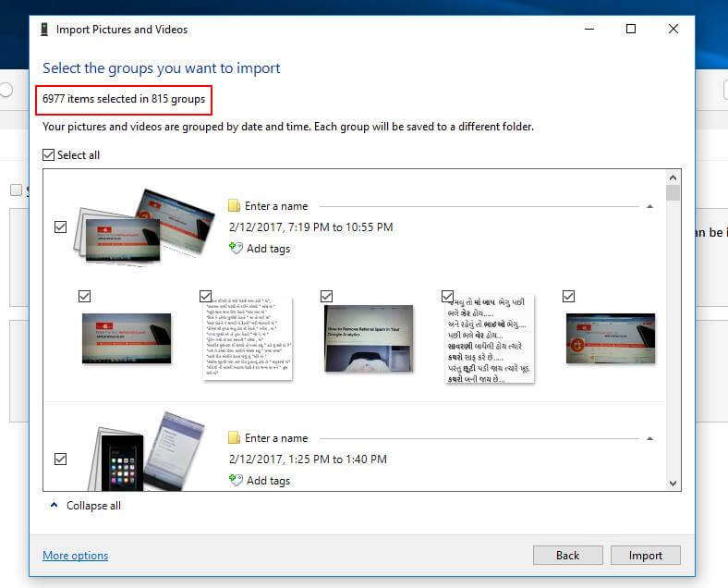Uncheck the bold Gujarati quote image checkbox
728x588 pixels.
[447, 296]
